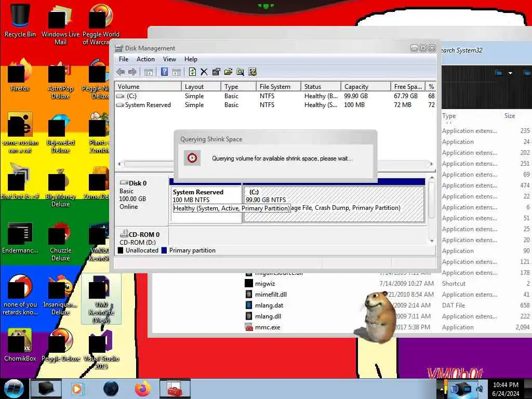Open Firefox from the taskbar
Image resolution: width=532 pixels, height=399 pixels.
[143, 389]
